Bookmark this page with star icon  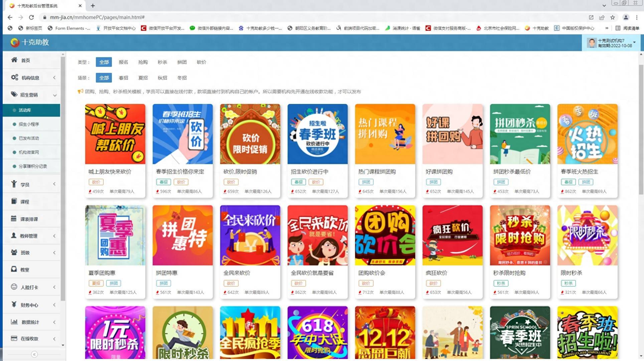(x=613, y=17)
